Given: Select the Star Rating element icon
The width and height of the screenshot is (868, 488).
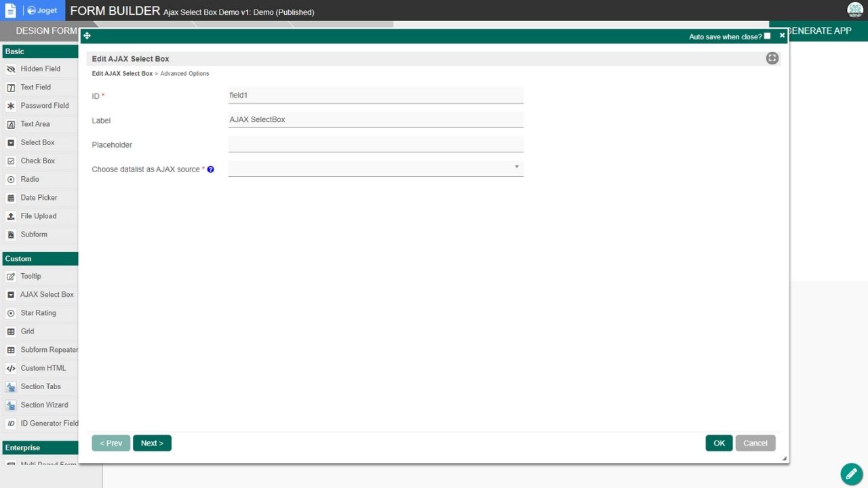Looking at the screenshot, I should coord(11,313).
